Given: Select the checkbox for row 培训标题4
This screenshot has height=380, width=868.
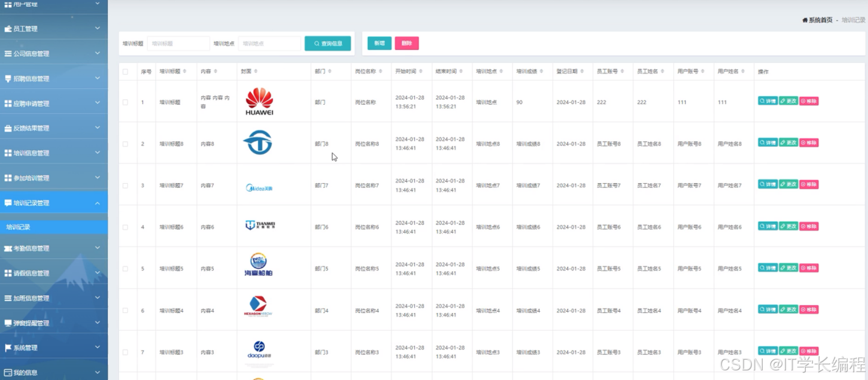Looking at the screenshot, I should click(125, 311).
